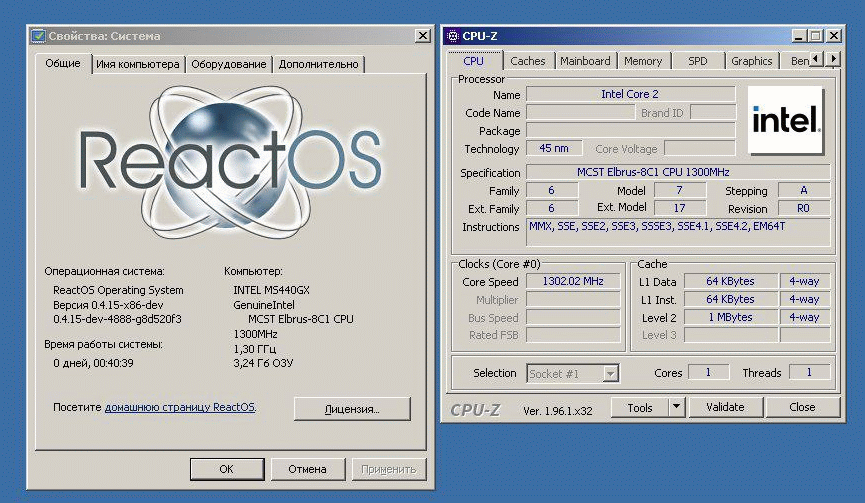Click the Instructions field listing MMX, SSE
Screen dimensions: 865x503
678,232
